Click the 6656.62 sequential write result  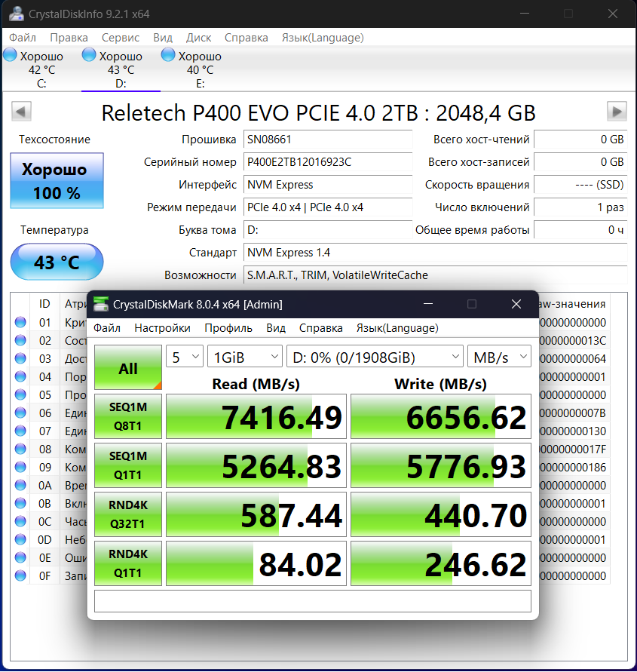click(441, 416)
